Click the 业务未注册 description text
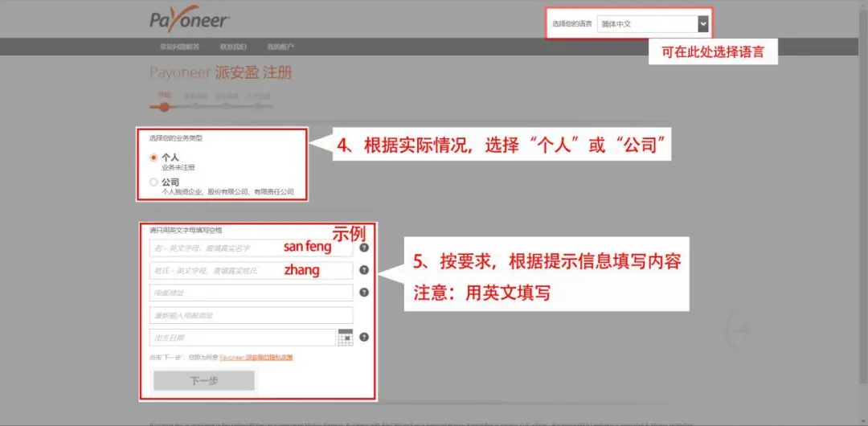 178,167
